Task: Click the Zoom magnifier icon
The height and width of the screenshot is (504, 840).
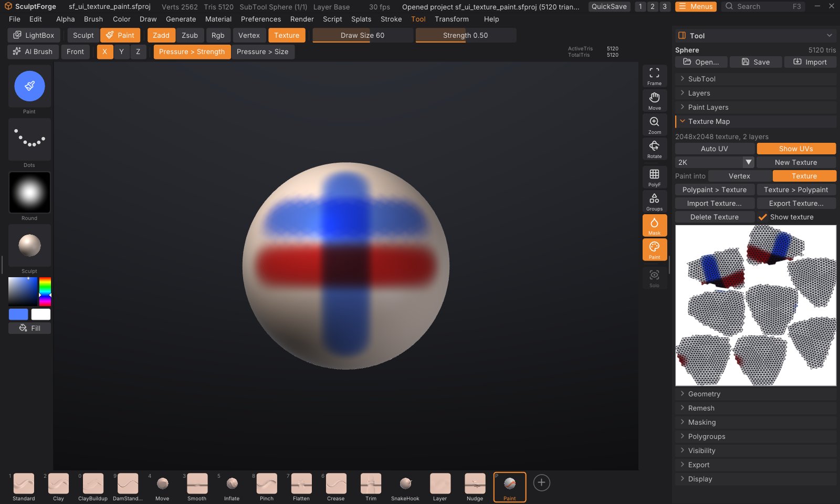Action: coord(654,125)
